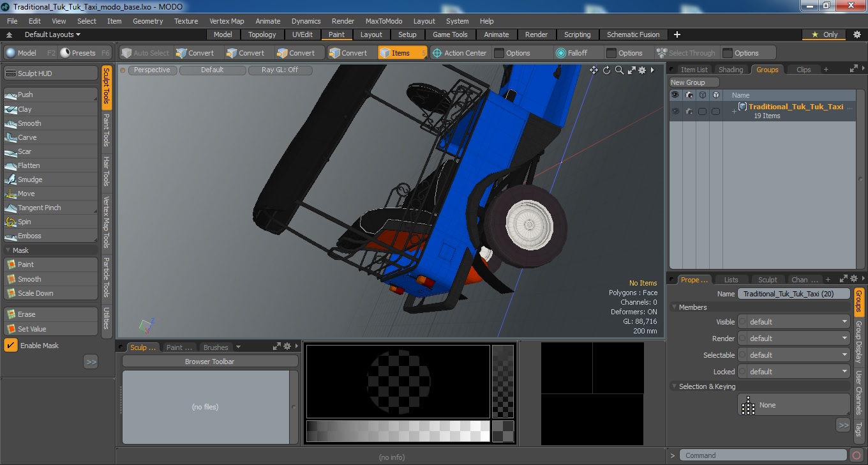
Task: Click the Browser Toolbar button
Action: click(x=210, y=362)
